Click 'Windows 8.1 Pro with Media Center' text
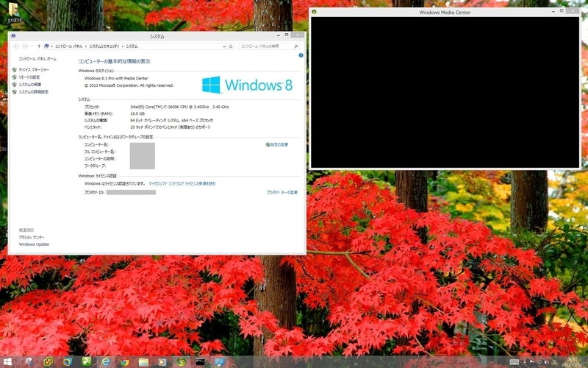This screenshot has width=588, height=368. click(116, 79)
